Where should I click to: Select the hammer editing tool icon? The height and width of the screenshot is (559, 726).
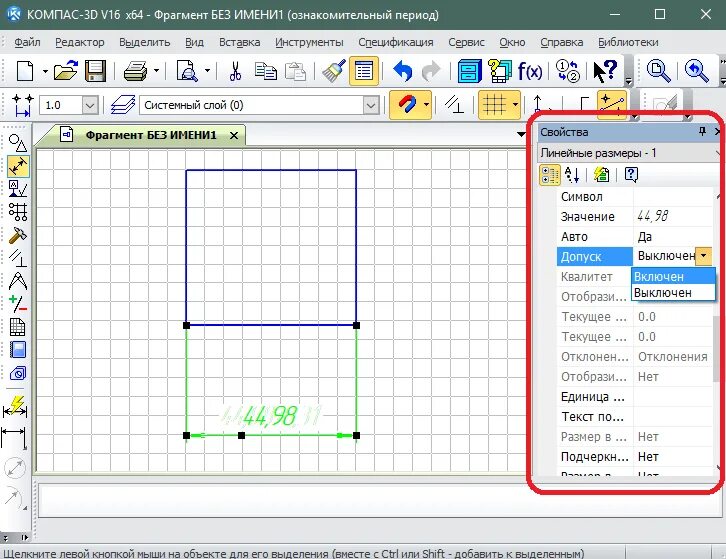(18, 235)
